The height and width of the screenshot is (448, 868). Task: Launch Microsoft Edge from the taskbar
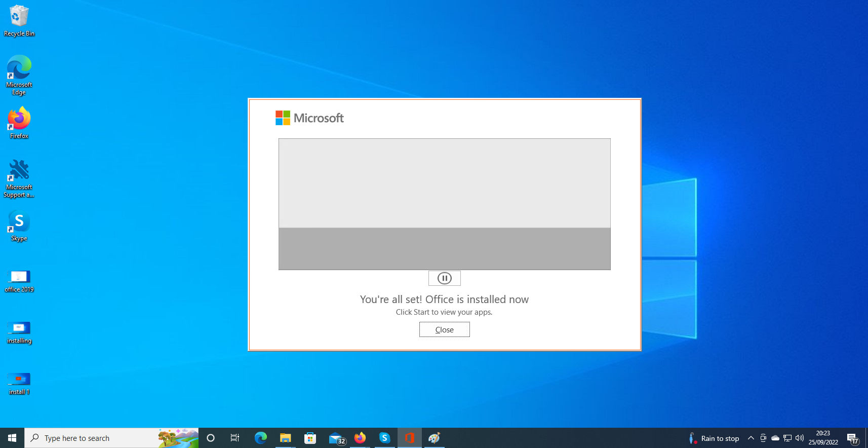pos(261,438)
